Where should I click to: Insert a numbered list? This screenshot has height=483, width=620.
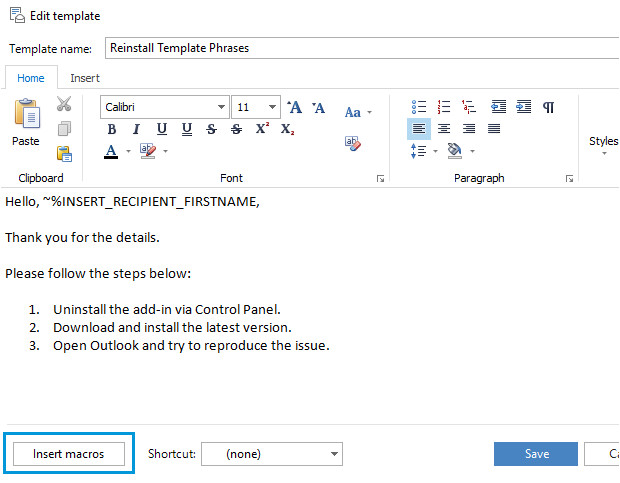tap(444, 107)
